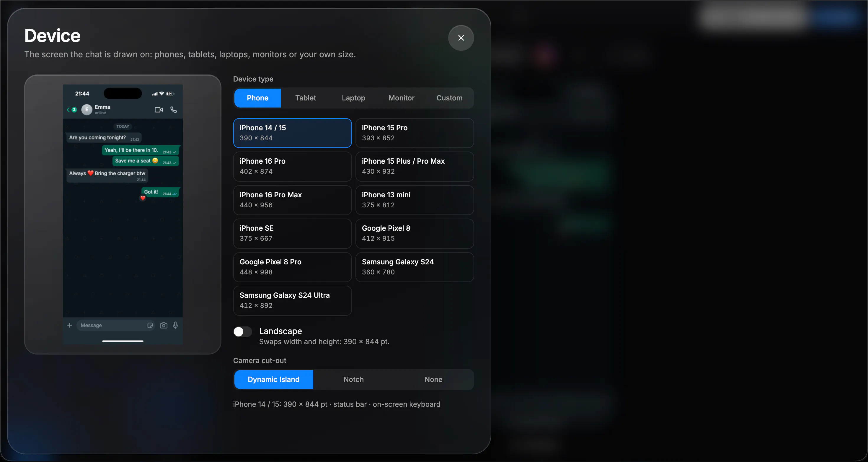
Task: Select Samsung Galaxy S24 Ultra preset
Action: [292, 300]
